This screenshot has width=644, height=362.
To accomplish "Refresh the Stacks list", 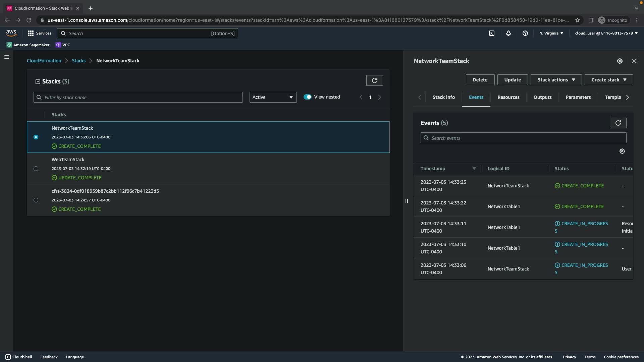I will click(374, 80).
